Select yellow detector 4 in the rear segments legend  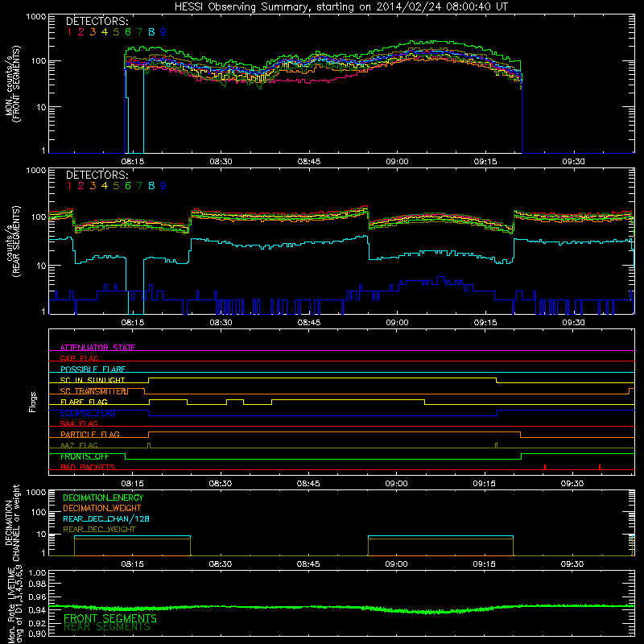click(x=105, y=186)
